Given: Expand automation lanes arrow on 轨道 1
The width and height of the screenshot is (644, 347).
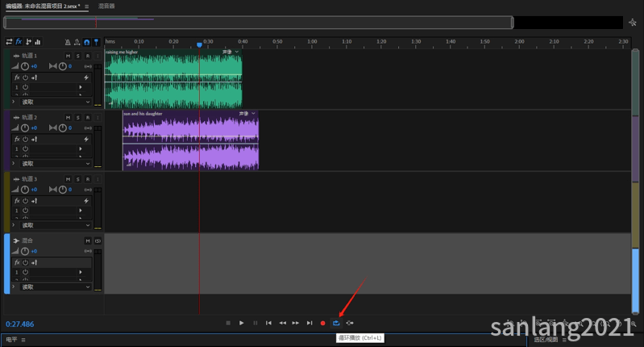Looking at the screenshot, I should [x=14, y=102].
